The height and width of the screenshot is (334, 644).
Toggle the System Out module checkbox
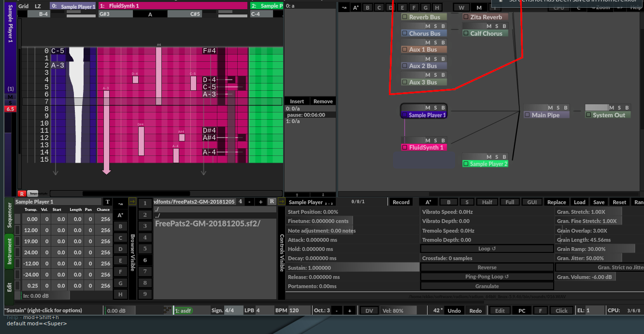(588, 115)
